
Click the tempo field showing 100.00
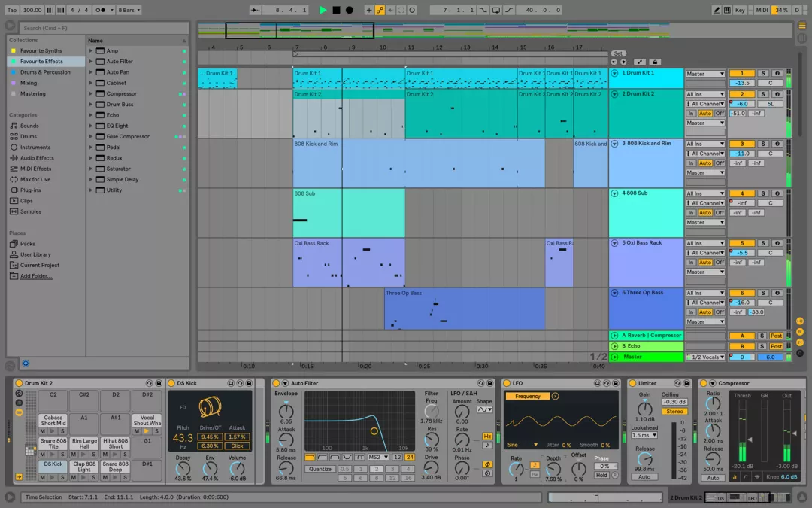[x=32, y=10]
